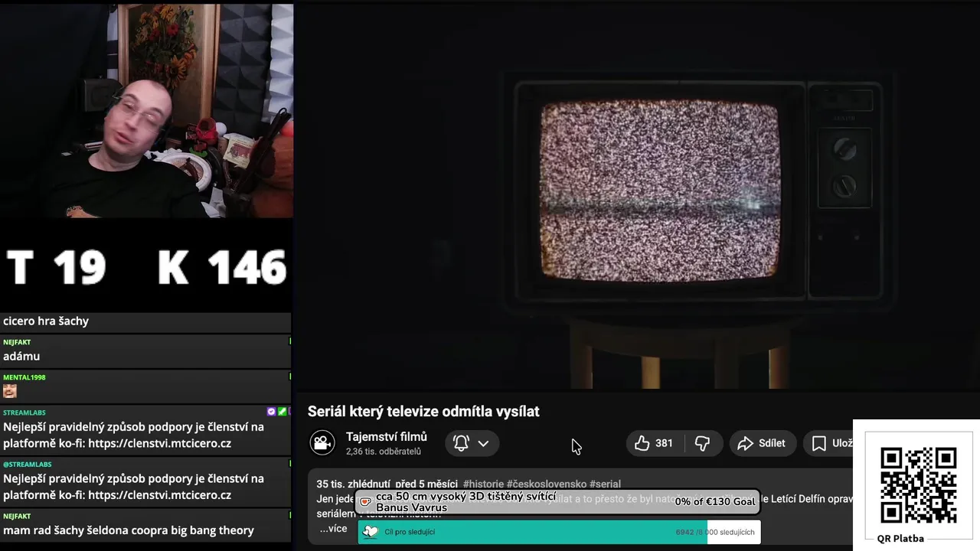This screenshot has width=980, height=551.
Task: Click the ko-fi cup icon in goal bar
Action: pos(365,502)
